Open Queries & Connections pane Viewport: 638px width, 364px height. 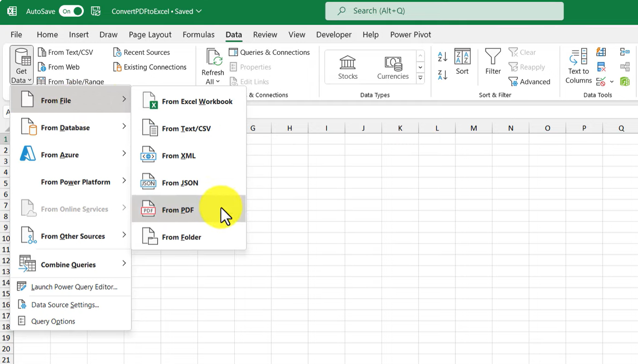point(270,52)
